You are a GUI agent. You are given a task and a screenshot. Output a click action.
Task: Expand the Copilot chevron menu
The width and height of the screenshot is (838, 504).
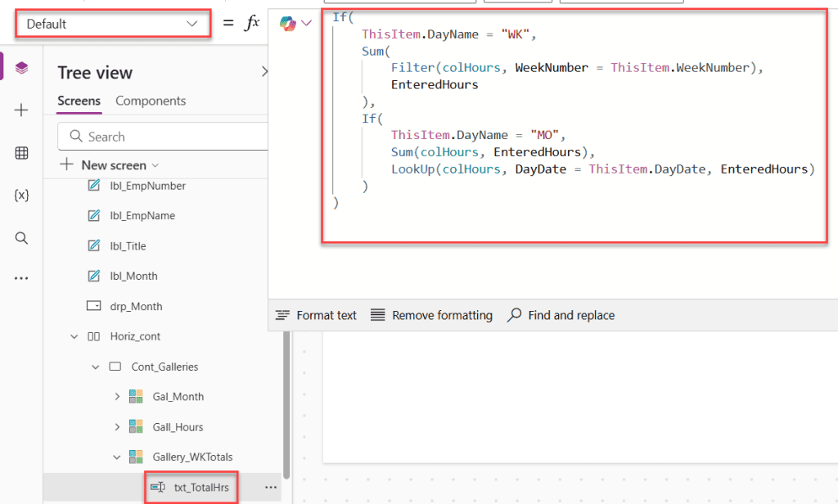(306, 23)
